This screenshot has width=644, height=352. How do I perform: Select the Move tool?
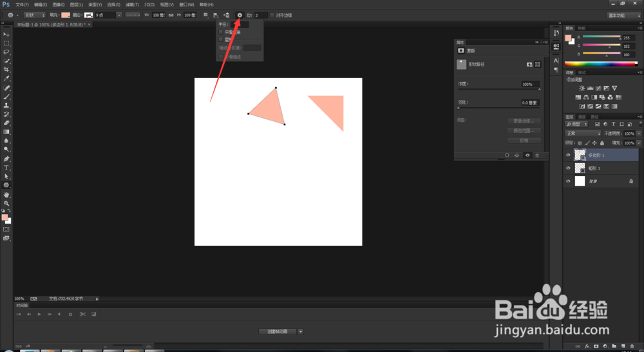(6, 35)
